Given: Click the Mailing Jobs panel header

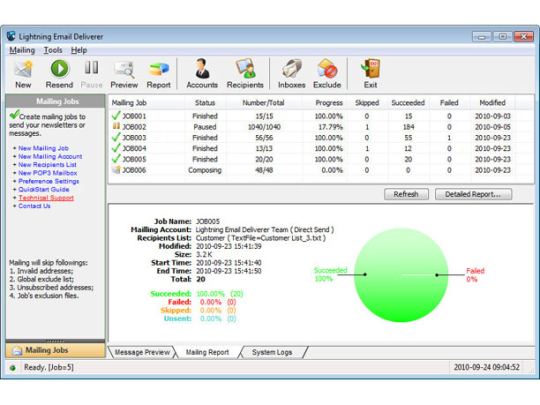Looking at the screenshot, I should click(55, 101).
